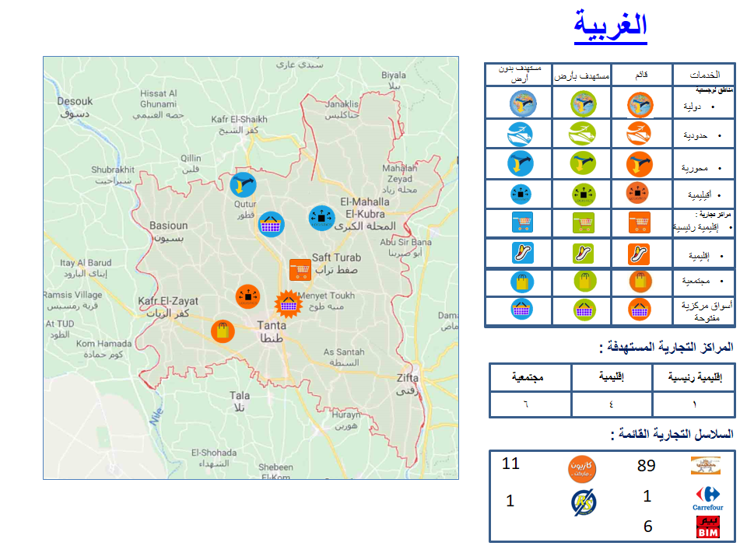Select blue ship icon in legend حدودية row

click(521, 135)
